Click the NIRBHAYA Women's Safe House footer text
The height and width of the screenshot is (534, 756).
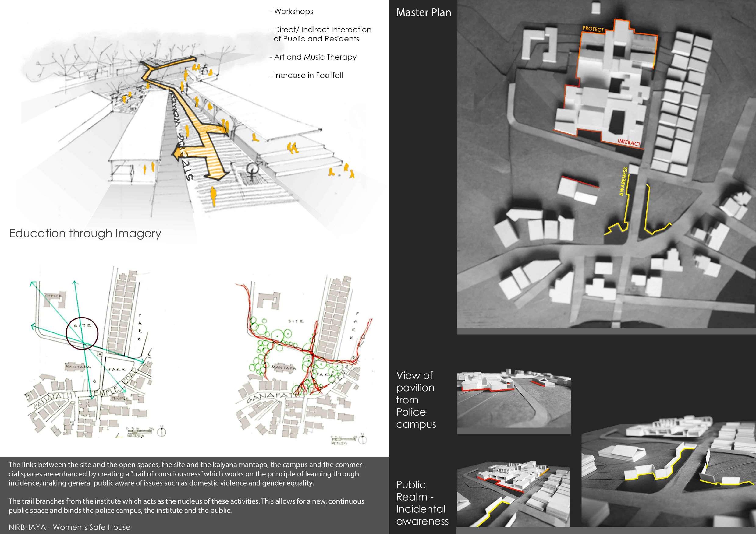(69, 527)
